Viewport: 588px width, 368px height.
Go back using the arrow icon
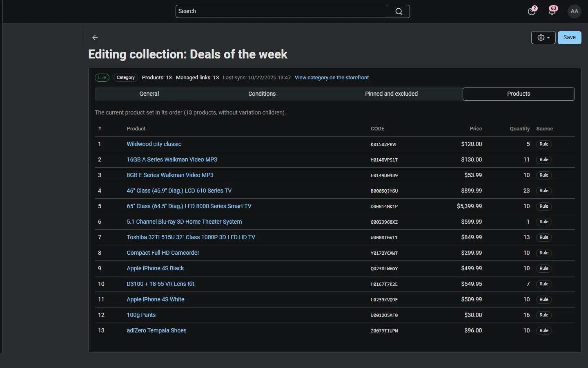click(x=95, y=38)
